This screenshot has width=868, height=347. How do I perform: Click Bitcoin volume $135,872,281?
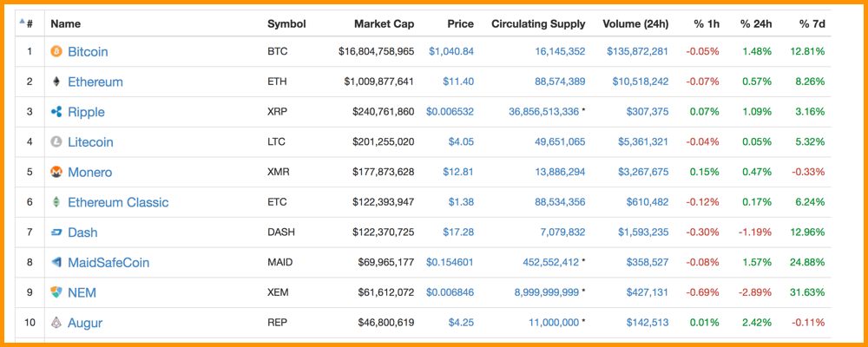(638, 51)
